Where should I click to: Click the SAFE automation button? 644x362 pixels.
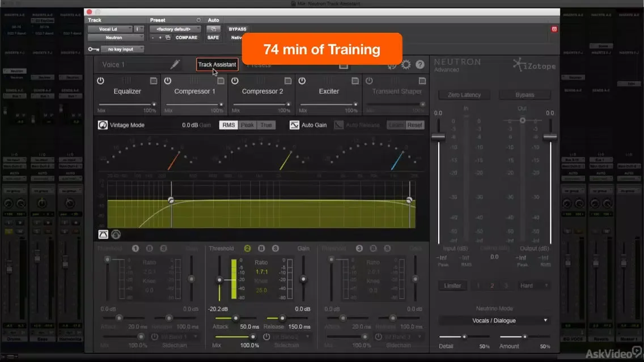click(213, 37)
